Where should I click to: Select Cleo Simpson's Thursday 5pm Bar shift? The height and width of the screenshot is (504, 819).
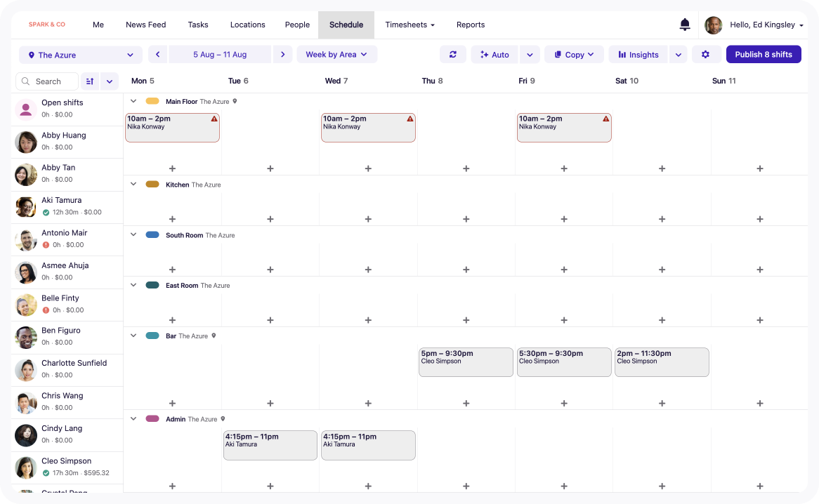click(466, 362)
